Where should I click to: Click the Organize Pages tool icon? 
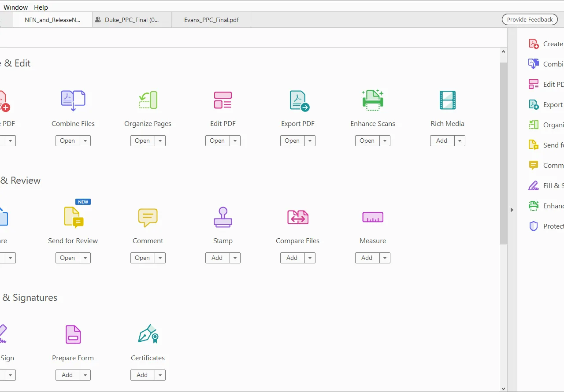click(x=148, y=100)
